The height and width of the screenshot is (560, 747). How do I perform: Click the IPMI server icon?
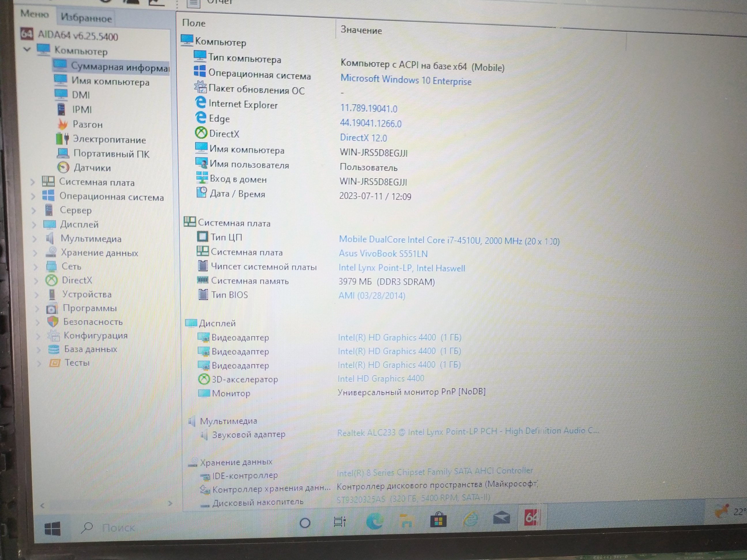[61, 109]
